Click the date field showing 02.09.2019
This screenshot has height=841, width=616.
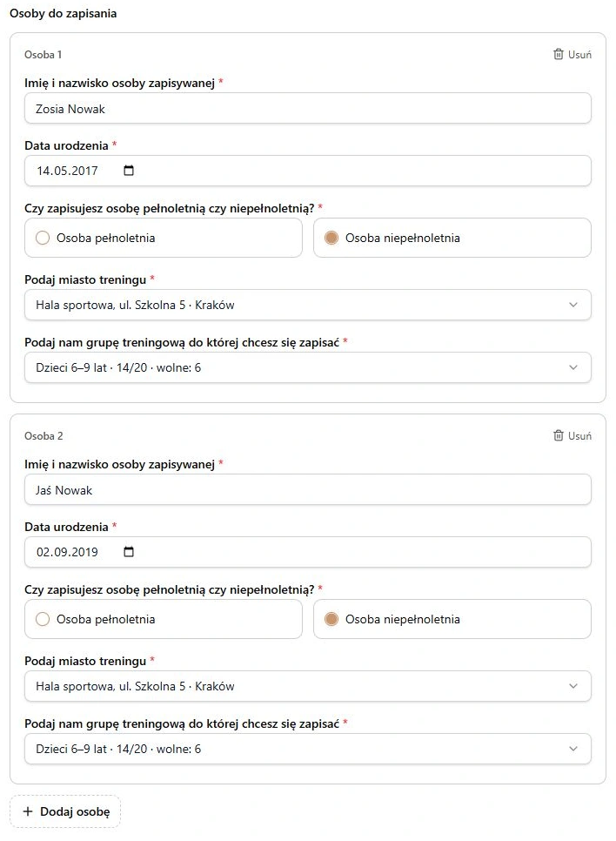click(308, 552)
